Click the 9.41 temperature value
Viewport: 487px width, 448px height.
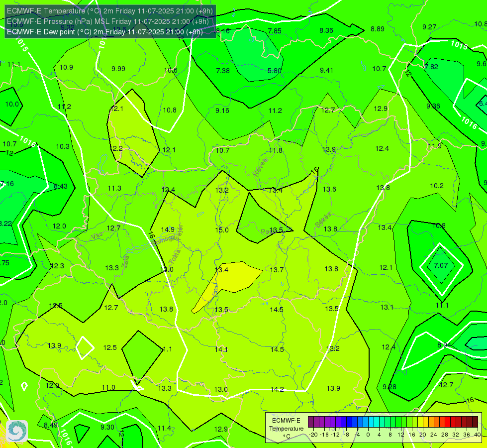pyautogui.click(x=326, y=70)
